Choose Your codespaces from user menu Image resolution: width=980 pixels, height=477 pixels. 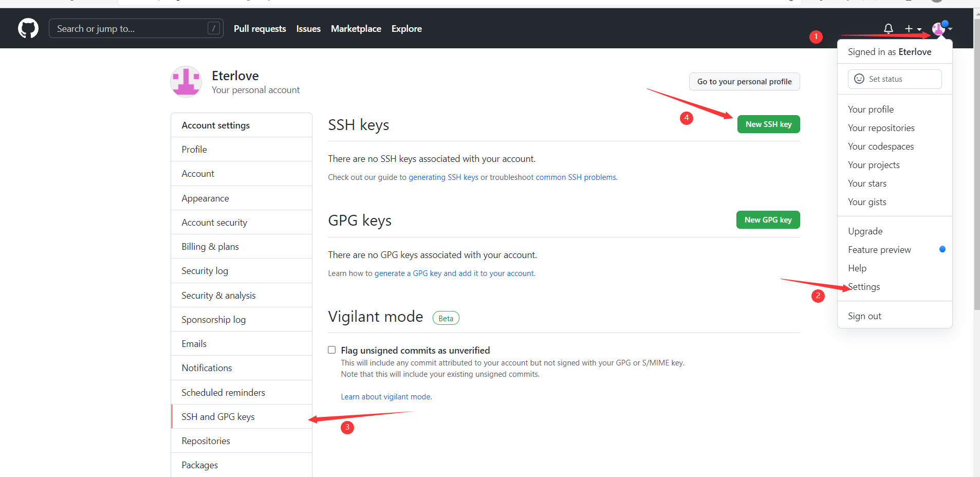click(895, 146)
